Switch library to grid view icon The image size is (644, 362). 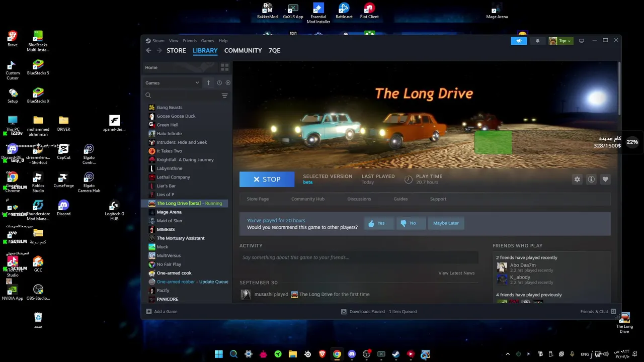[x=225, y=67]
